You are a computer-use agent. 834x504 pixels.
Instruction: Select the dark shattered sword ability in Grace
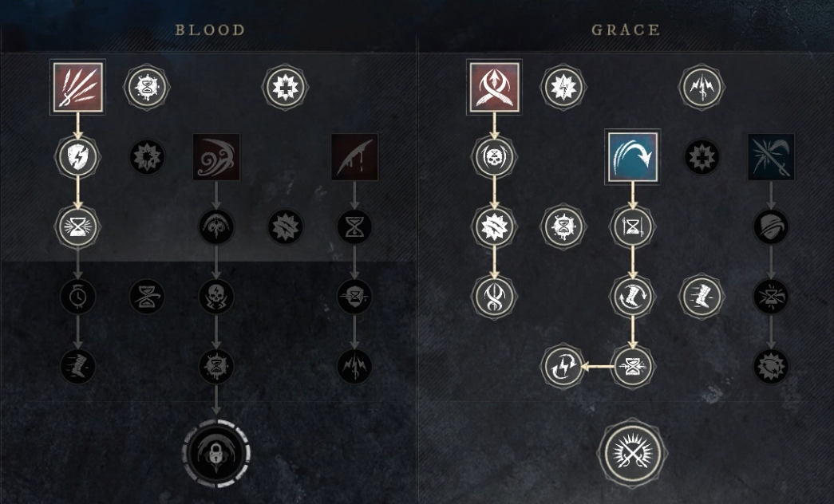point(771,157)
